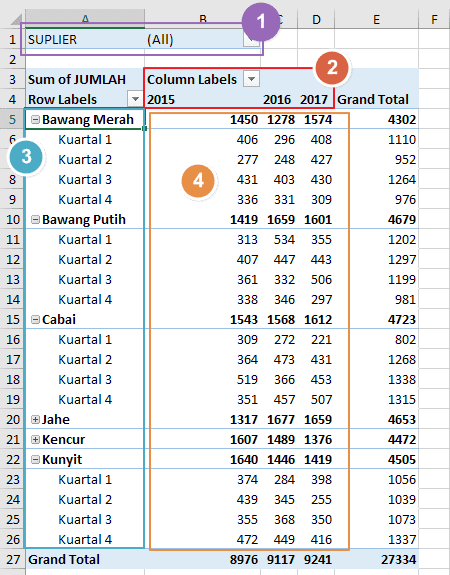Select Kuartal 1 under Bawang Merah
The width and height of the screenshot is (450, 575).
[85, 140]
